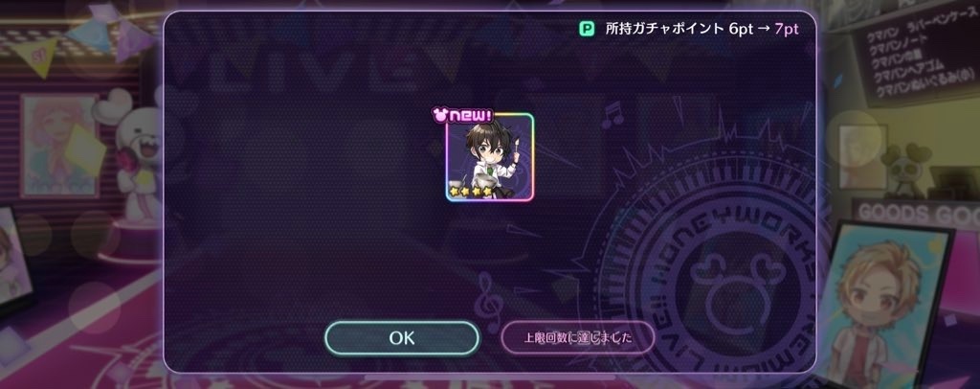980x389 pixels.
Task: Tap the 上限回数に達しました button
Action: (577, 338)
